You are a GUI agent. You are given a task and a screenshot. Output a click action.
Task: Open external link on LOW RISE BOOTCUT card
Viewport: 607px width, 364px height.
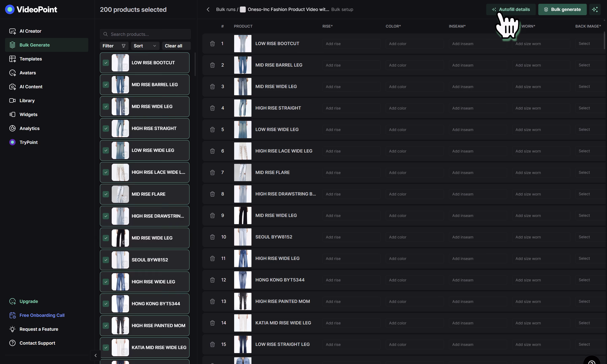click(x=125, y=67)
